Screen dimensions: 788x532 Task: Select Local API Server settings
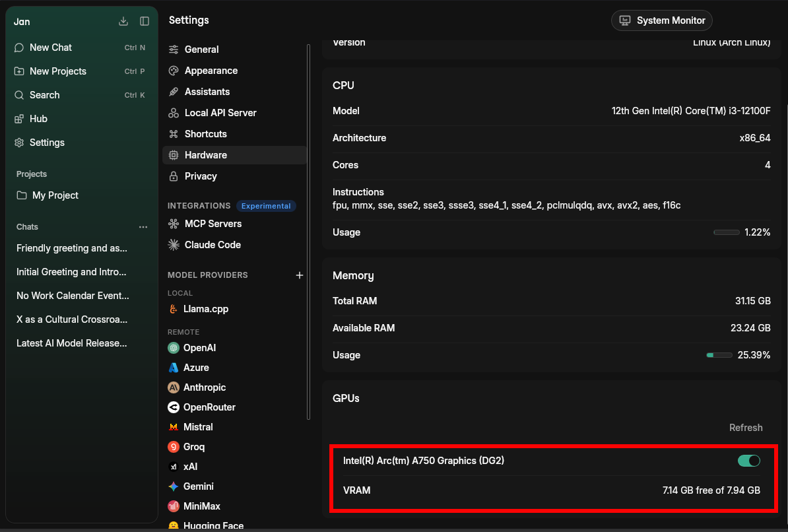coord(234,113)
